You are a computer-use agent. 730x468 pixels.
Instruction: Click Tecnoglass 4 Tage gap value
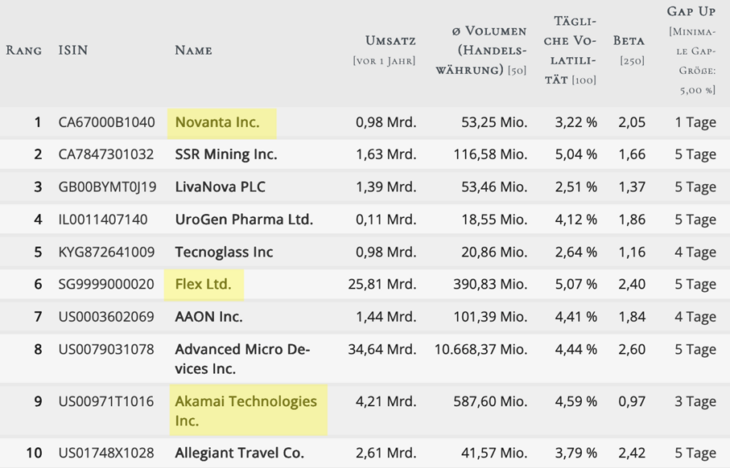coord(696,252)
